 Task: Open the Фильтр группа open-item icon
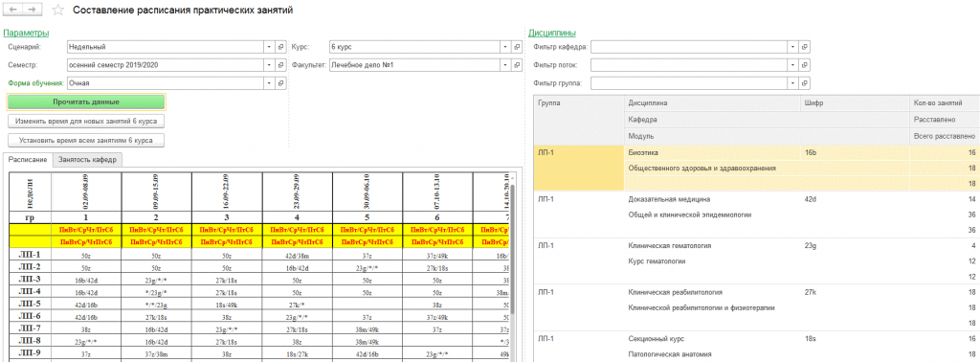point(806,83)
